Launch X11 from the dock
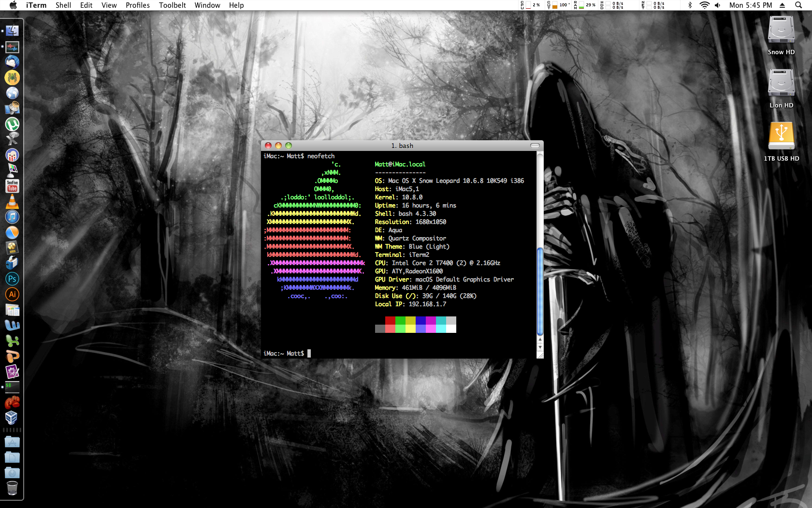Image resolution: width=812 pixels, height=508 pixels. coord(12,139)
